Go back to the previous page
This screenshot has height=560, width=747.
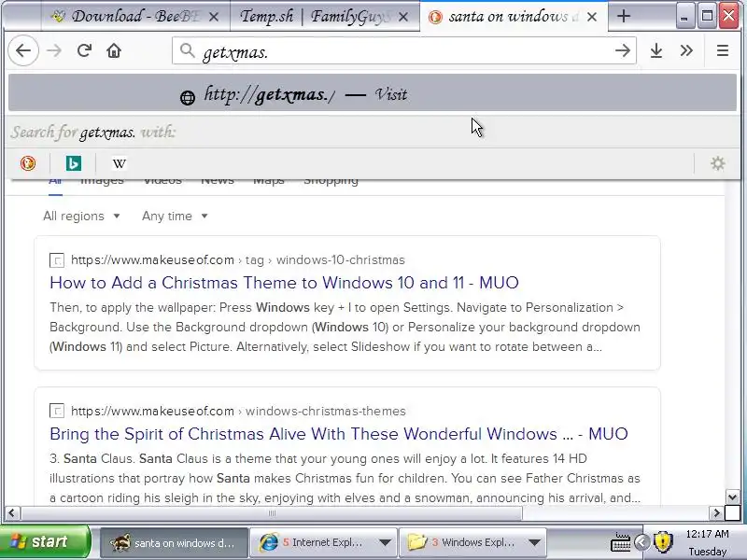point(23,50)
